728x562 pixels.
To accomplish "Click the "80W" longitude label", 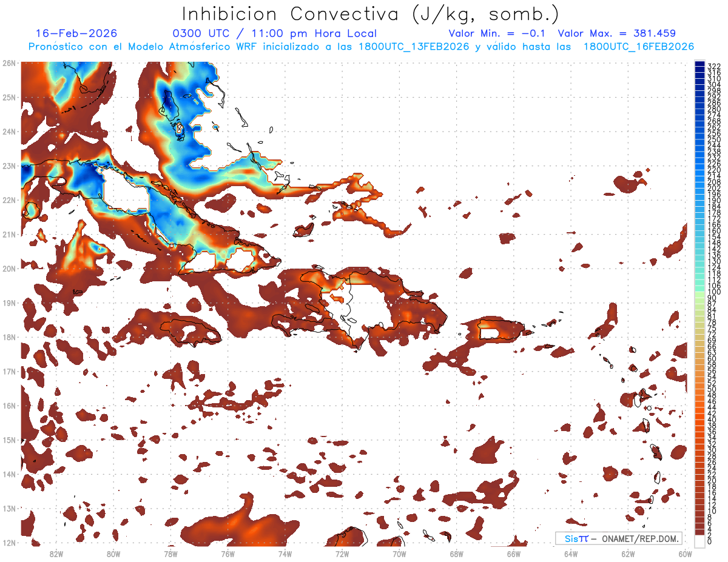I will [x=113, y=554].
